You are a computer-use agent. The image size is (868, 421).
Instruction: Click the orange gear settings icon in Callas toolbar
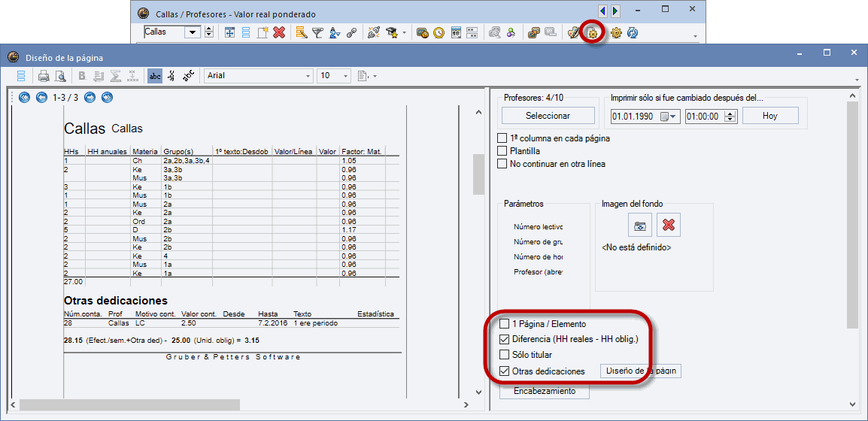615,32
